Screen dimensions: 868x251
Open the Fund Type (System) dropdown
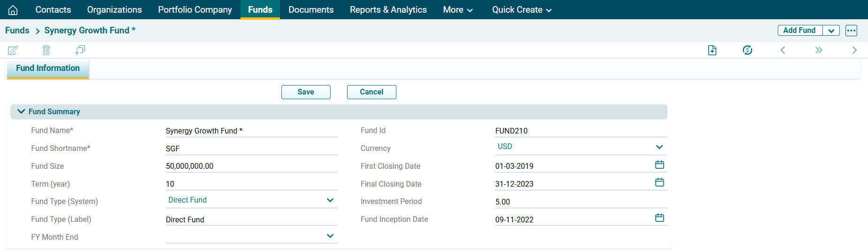[330, 200]
